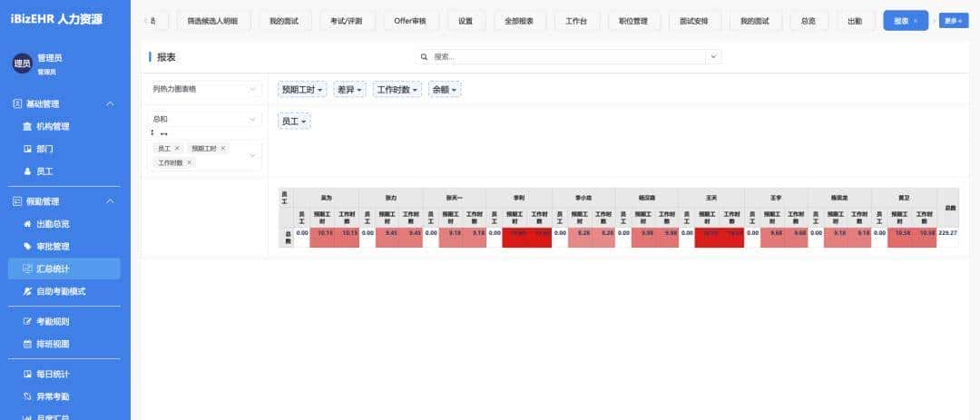Open the 差异 attribute filter
This screenshot has height=420, width=980.
[x=349, y=90]
